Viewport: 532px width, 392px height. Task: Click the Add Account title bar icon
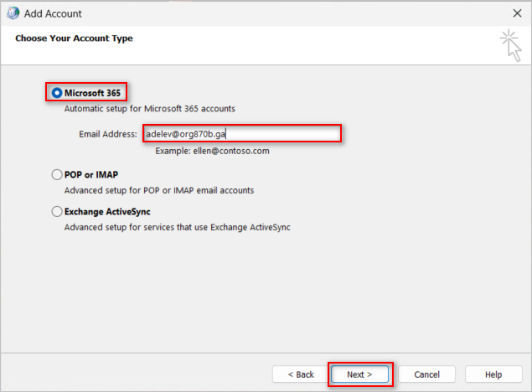click(13, 13)
